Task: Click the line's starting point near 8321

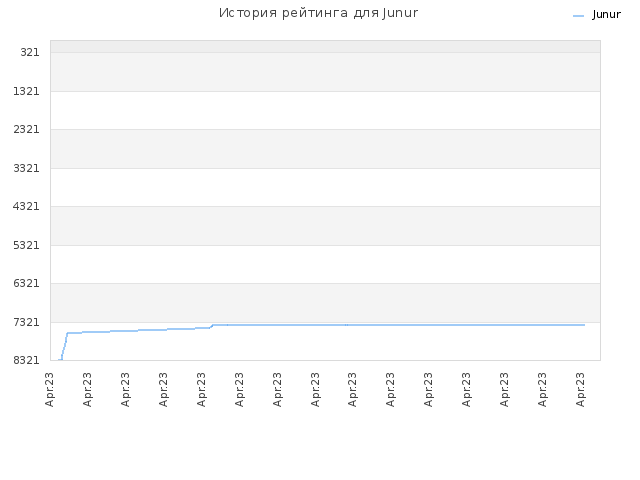Action: (x=60, y=360)
